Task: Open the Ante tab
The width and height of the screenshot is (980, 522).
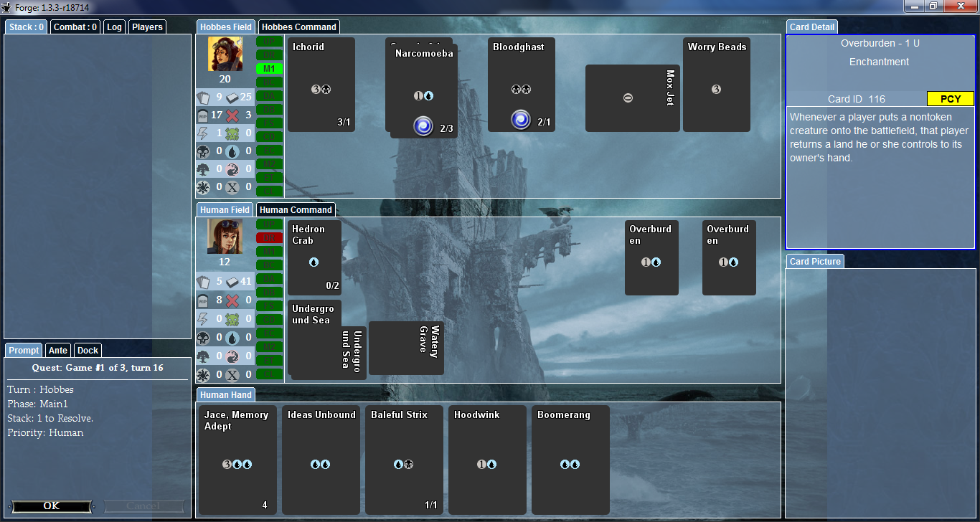Action: click(x=58, y=351)
